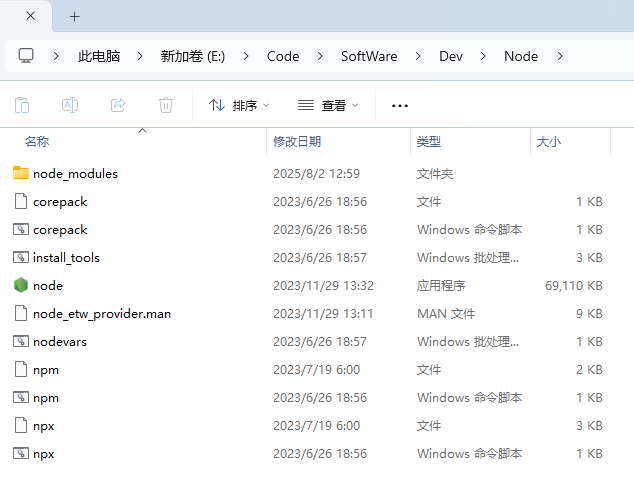634x488 pixels.
Task: Click size 69,110 KB
Action: [574, 285]
